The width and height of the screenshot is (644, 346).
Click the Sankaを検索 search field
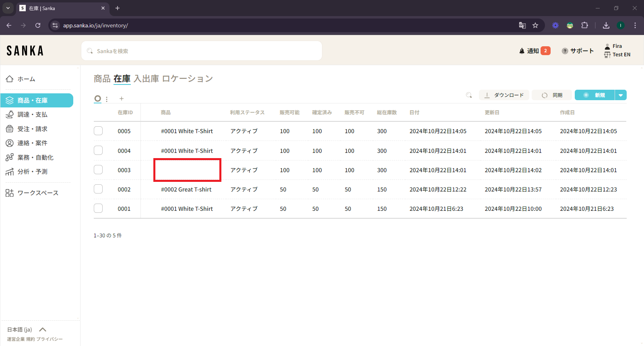pyautogui.click(x=201, y=51)
